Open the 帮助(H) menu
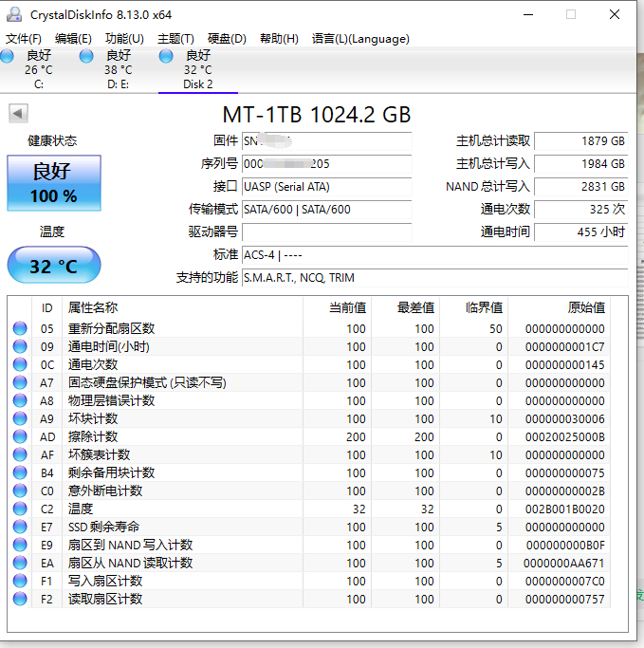 coord(279,39)
